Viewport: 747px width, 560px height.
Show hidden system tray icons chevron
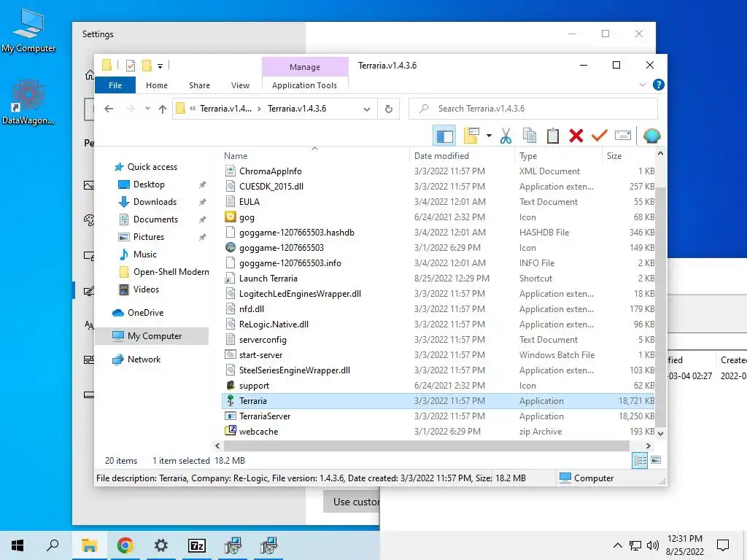point(617,545)
